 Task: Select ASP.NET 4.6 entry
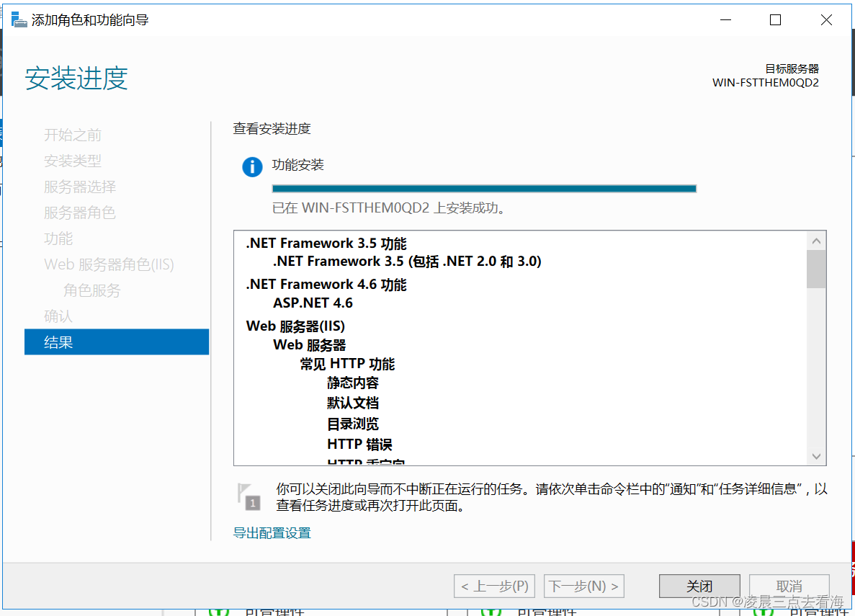tap(313, 303)
